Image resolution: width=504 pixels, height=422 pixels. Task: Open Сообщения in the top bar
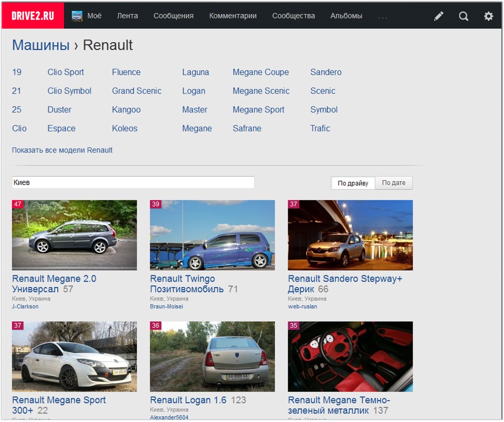click(x=173, y=16)
